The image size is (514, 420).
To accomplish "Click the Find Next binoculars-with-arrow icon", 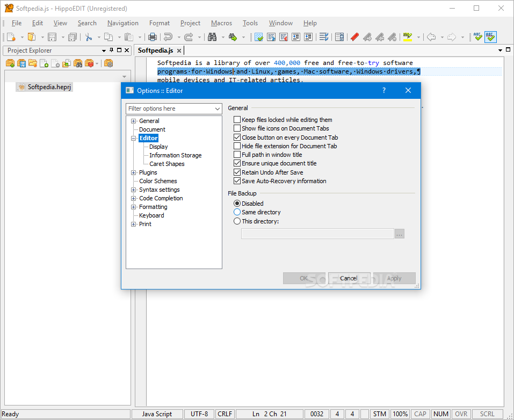I will (233, 37).
